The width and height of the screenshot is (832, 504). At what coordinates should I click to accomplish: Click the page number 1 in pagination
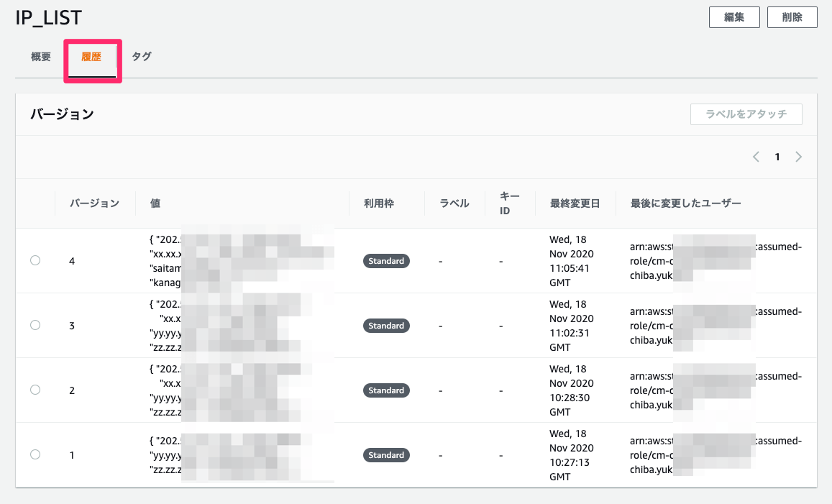pyautogui.click(x=777, y=156)
